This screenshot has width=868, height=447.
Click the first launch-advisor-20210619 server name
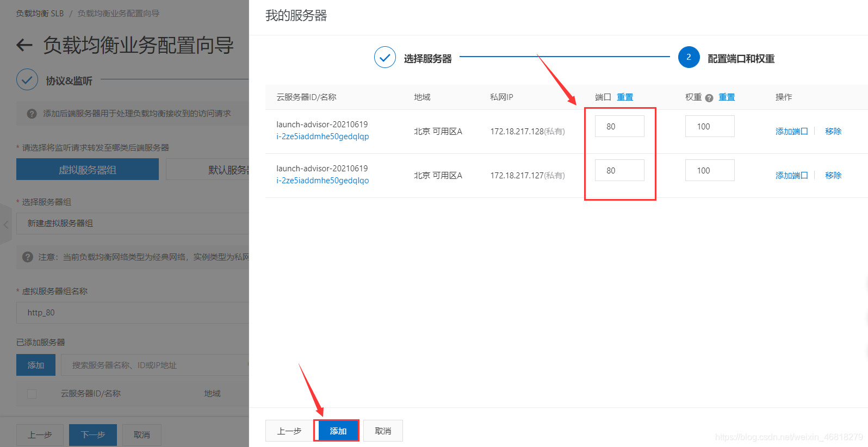point(322,124)
